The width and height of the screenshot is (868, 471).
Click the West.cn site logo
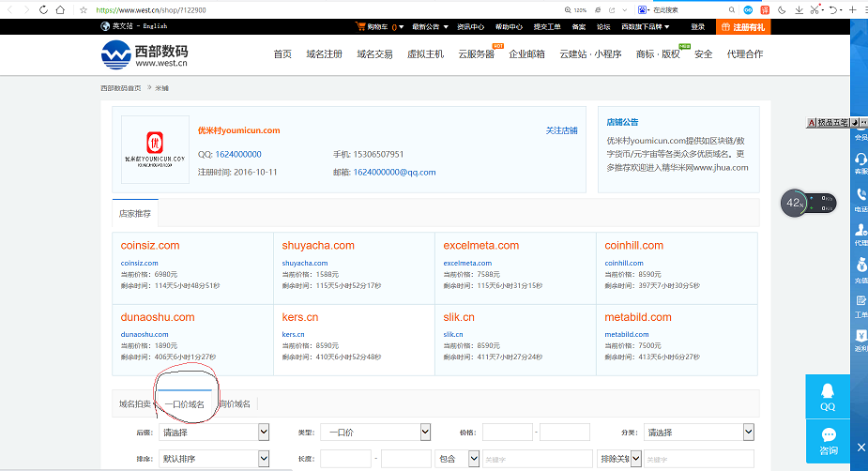[x=145, y=55]
